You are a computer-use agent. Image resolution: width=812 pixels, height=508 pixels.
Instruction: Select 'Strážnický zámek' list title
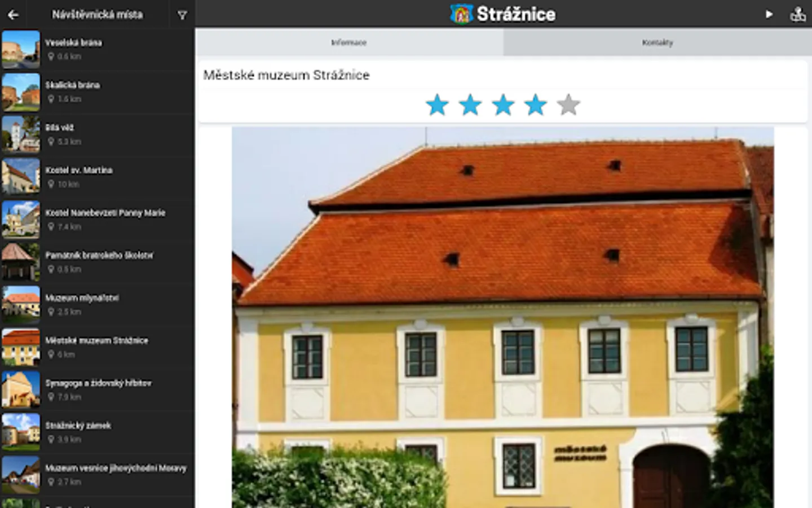coord(78,425)
